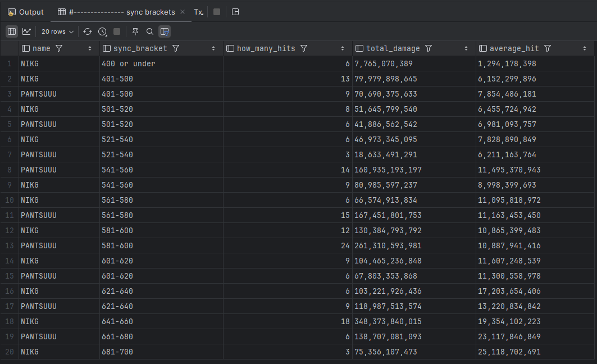Select row number 10 in the gutter
This screenshot has width=597, height=364.
pyautogui.click(x=10, y=201)
